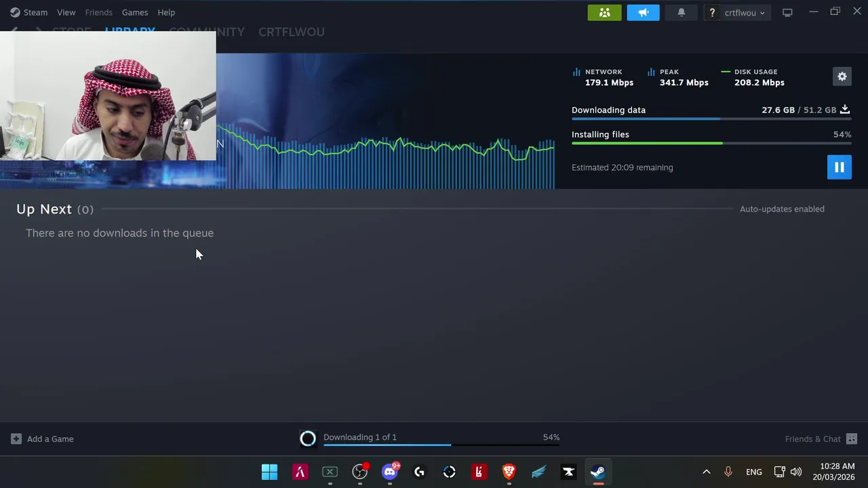868x488 pixels.
Task: Expand the crtflwou account dropdown
Action: [745, 12]
